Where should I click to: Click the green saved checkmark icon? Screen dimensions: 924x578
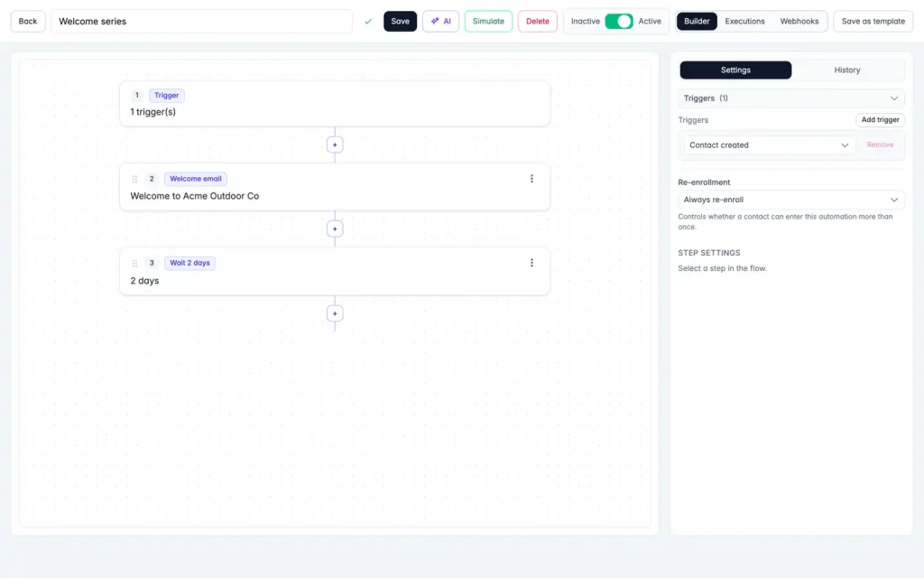coord(368,22)
